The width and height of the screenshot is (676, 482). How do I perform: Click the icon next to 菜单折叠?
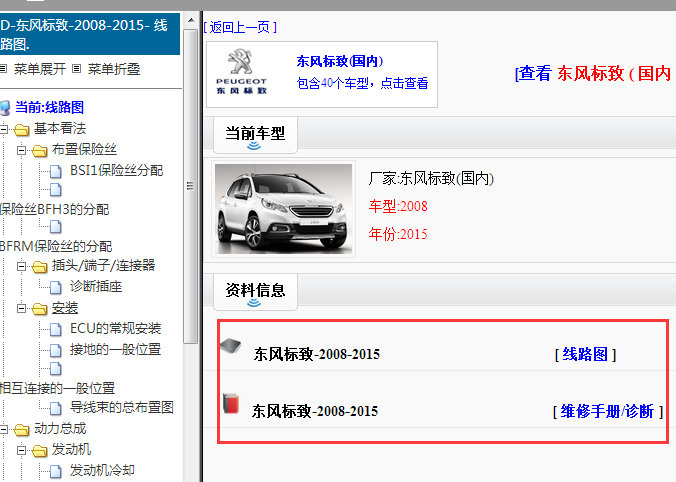76,69
